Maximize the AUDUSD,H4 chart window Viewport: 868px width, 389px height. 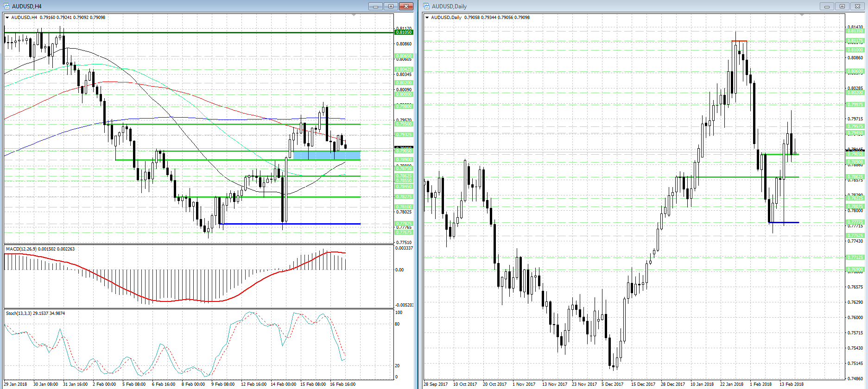tap(391, 6)
